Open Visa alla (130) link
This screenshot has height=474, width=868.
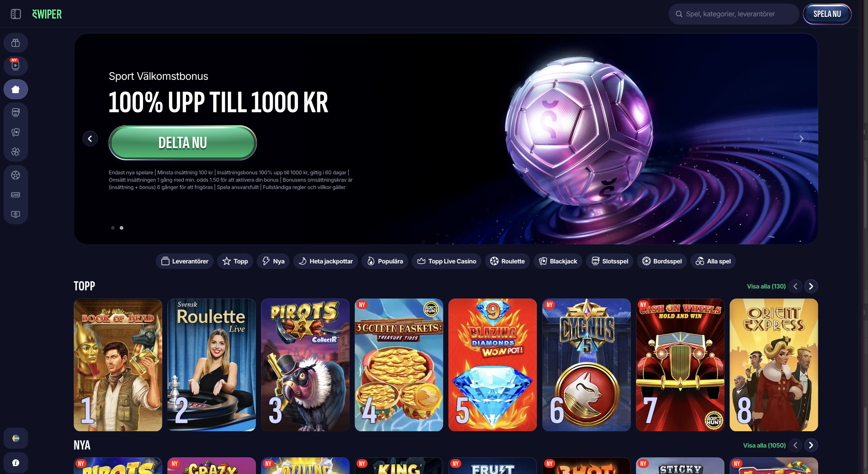[x=766, y=286]
